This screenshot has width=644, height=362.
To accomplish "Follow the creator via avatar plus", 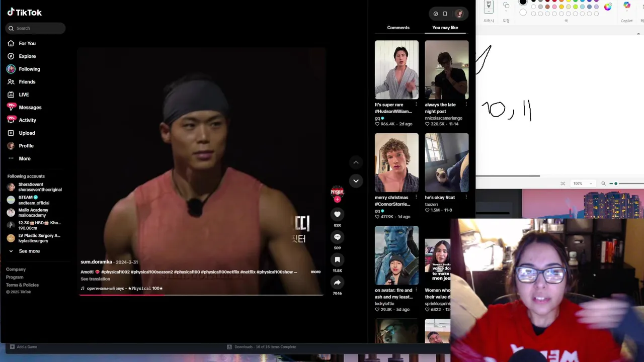I will pyautogui.click(x=337, y=200).
